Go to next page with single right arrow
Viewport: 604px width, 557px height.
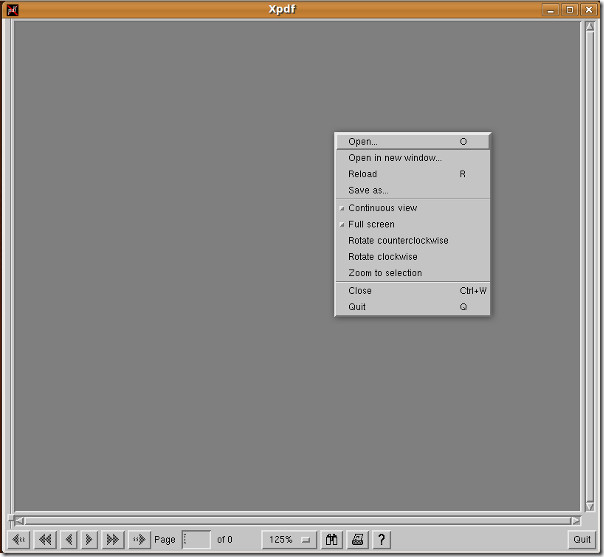tap(89, 540)
